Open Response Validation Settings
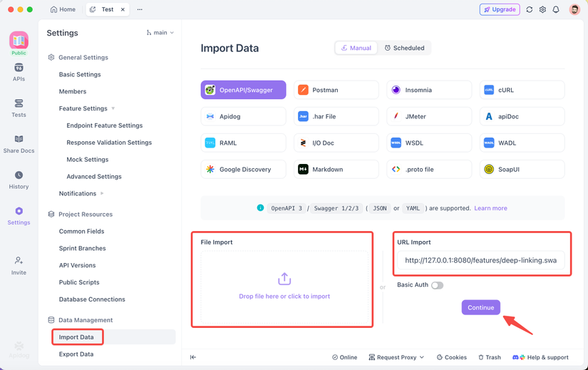Image resolution: width=588 pixels, height=370 pixels. tap(109, 143)
